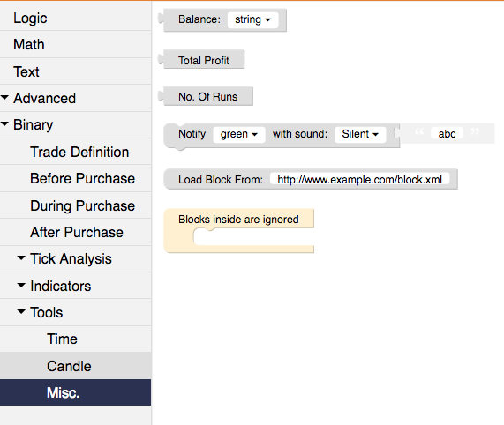This screenshot has height=425, width=504.
Task: Collapse the Advanced category arrow
Action: point(4,97)
